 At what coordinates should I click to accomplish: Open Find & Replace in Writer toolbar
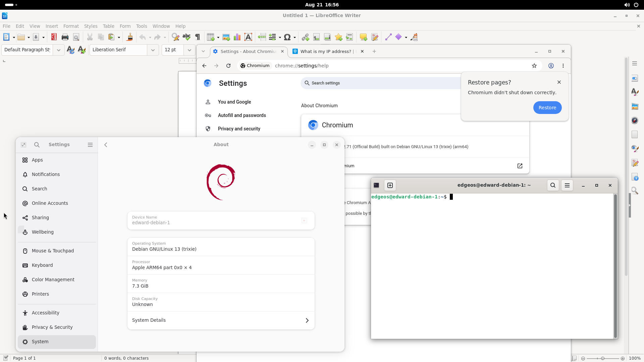(175, 37)
